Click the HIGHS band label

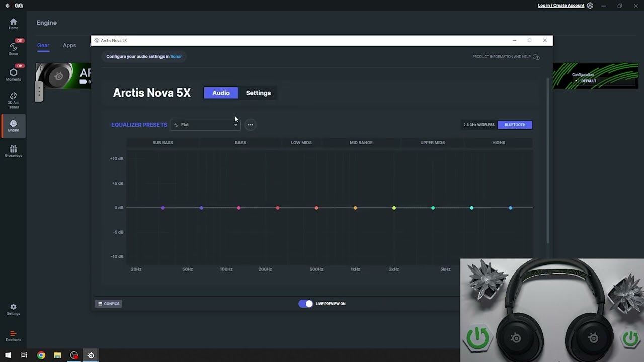pos(499,143)
